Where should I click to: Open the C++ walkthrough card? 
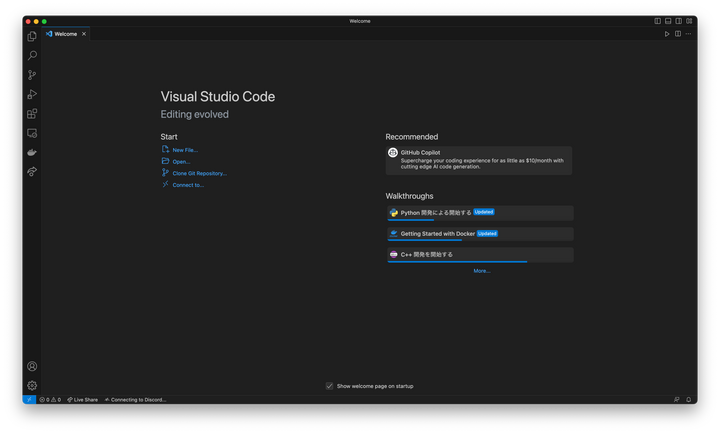click(480, 255)
